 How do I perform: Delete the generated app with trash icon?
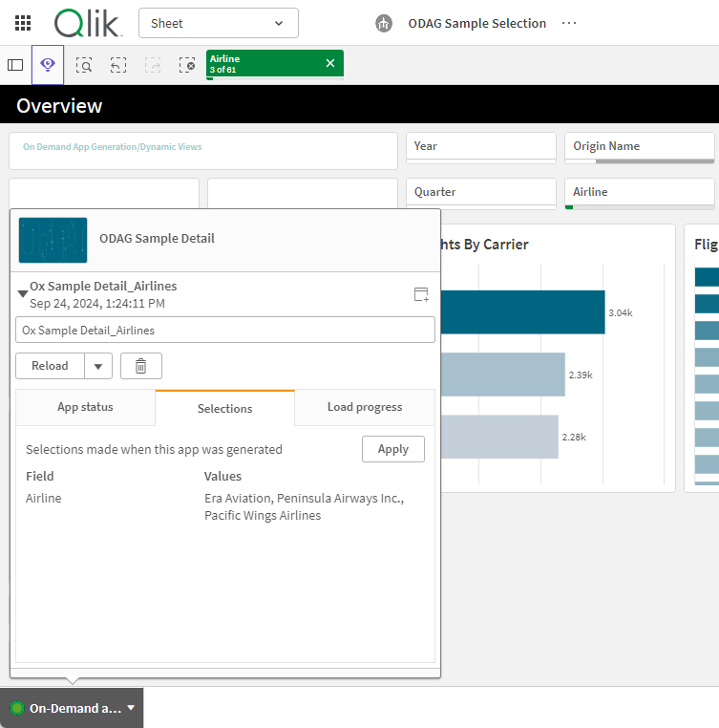coord(141,366)
